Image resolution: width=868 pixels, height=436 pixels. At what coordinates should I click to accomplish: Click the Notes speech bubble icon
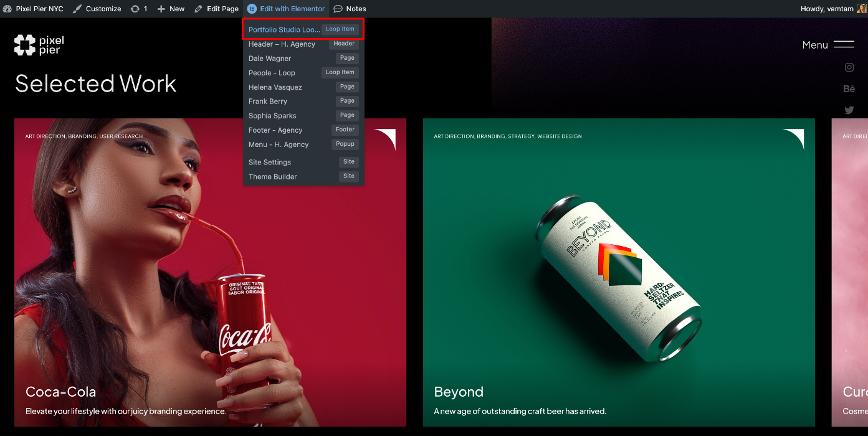(338, 9)
